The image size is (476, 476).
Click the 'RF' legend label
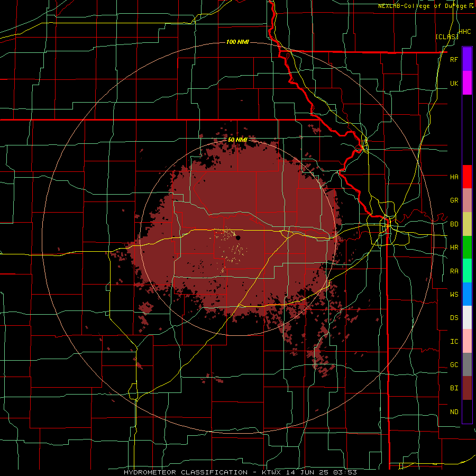coord(454,59)
